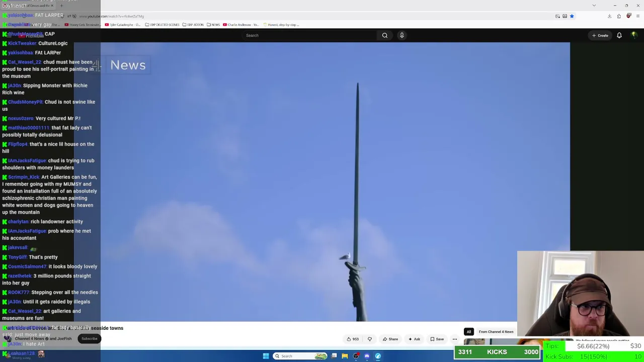Click the Create button on YouTube
The image size is (644, 362).
click(600, 35)
